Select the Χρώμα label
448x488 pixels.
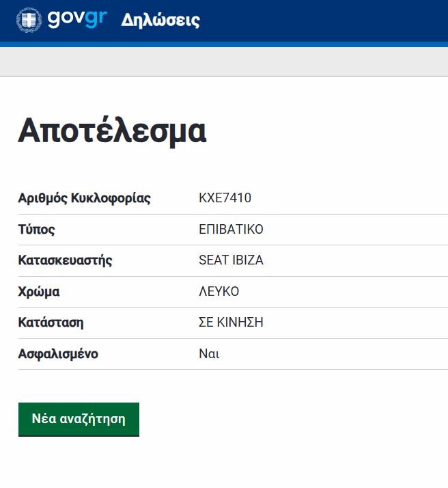(39, 292)
